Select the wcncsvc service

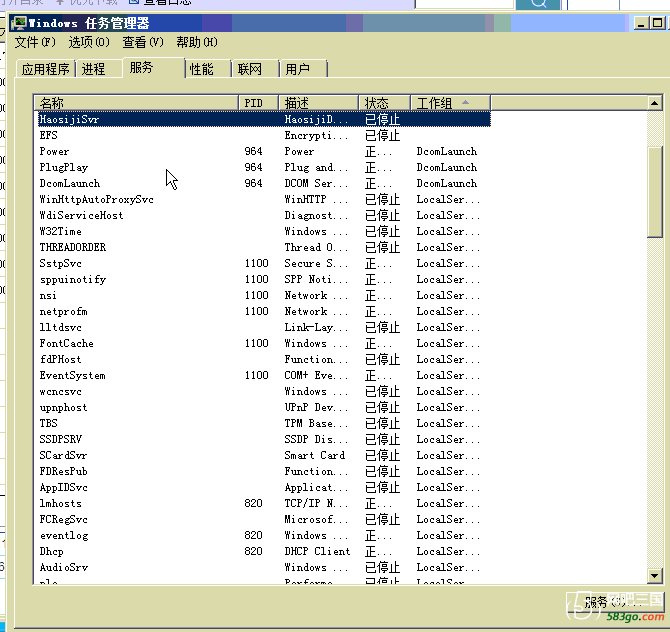[x=60, y=391]
